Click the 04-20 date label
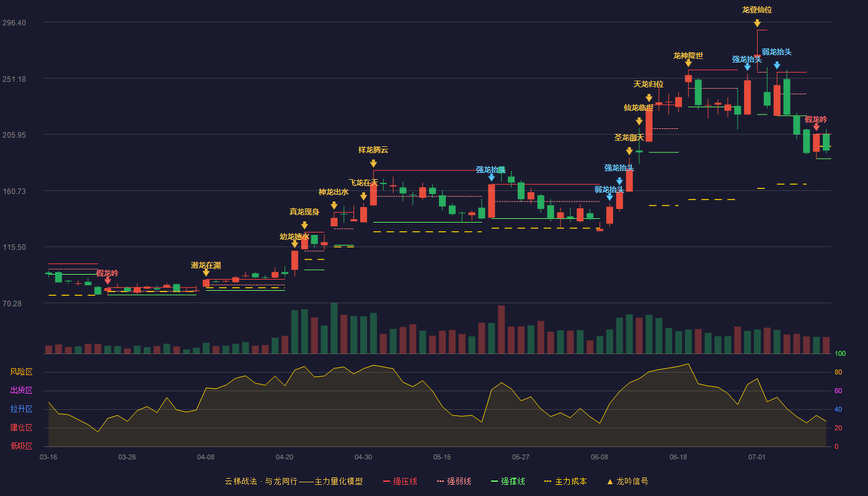This screenshot has height=496, width=868. pos(285,457)
